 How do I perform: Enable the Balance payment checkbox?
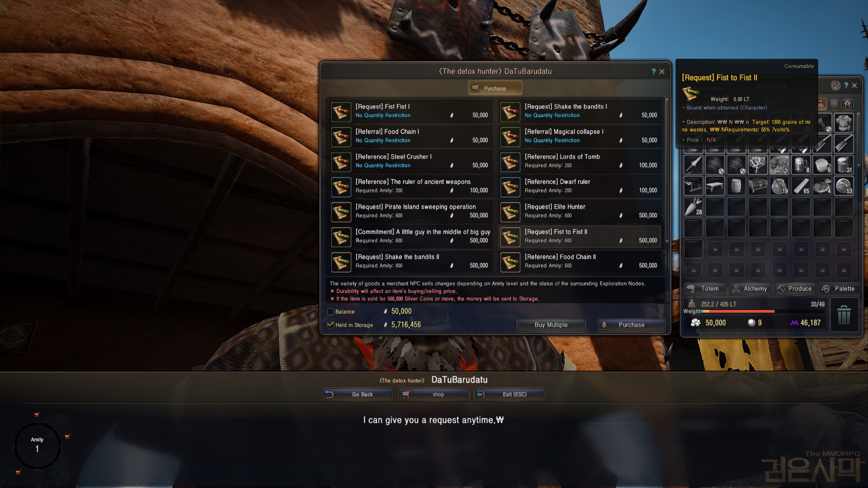point(330,311)
